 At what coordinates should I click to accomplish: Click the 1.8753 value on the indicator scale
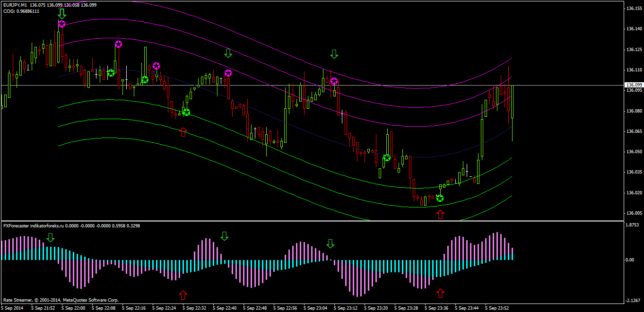point(633,225)
